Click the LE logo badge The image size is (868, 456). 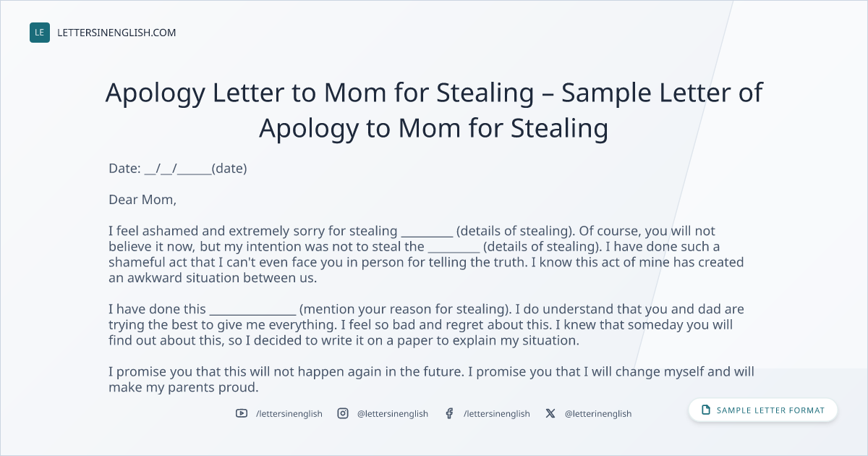click(x=40, y=33)
